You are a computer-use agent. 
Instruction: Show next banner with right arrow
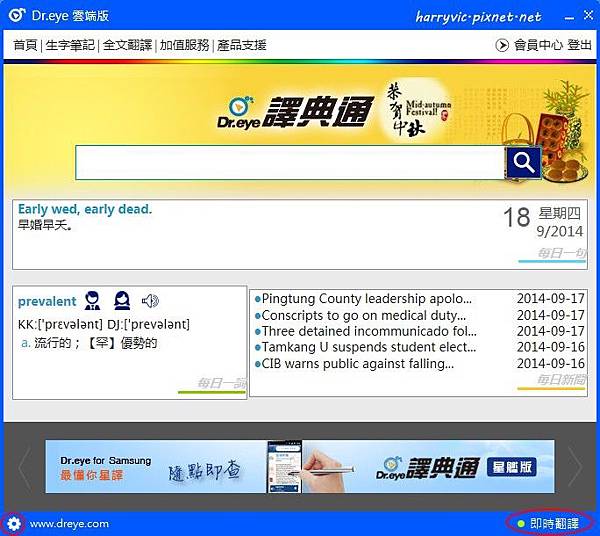pyautogui.click(x=575, y=466)
